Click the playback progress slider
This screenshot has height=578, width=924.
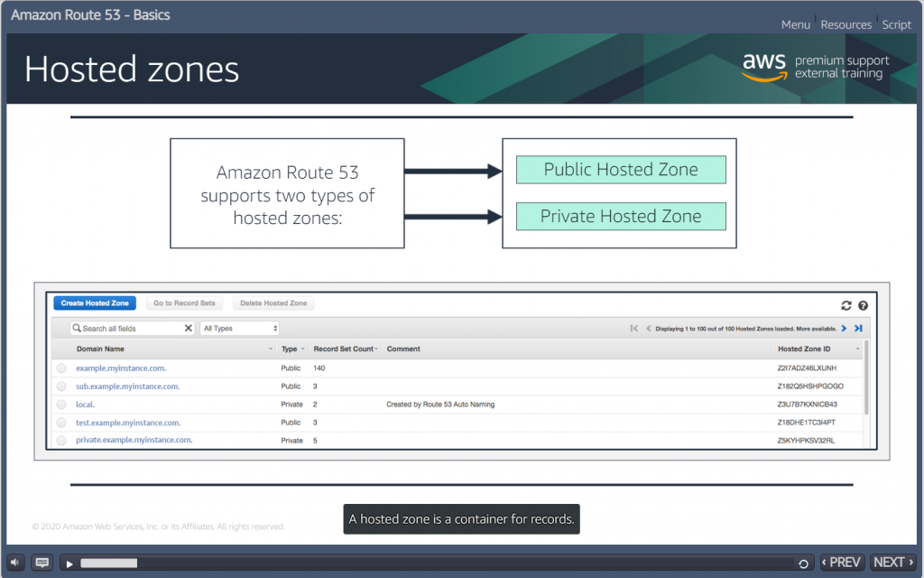point(437,564)
